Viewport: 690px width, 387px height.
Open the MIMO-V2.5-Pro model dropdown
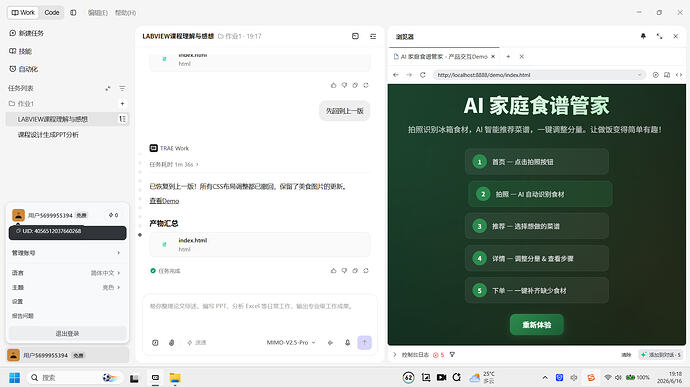(x=291, y=343)
